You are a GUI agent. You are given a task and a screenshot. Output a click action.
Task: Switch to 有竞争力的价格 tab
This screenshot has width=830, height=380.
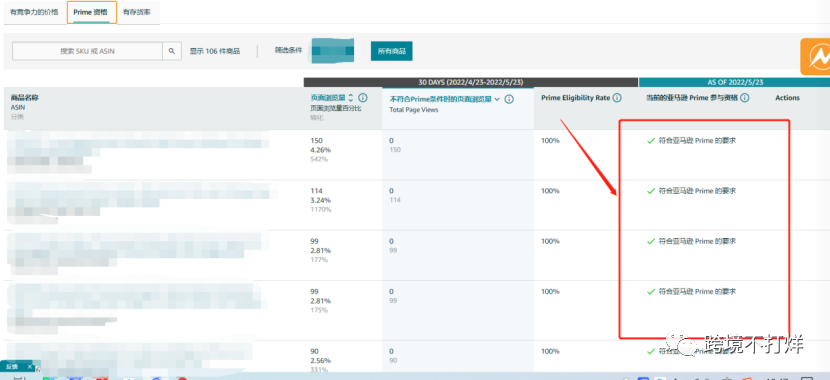(35, 12)
